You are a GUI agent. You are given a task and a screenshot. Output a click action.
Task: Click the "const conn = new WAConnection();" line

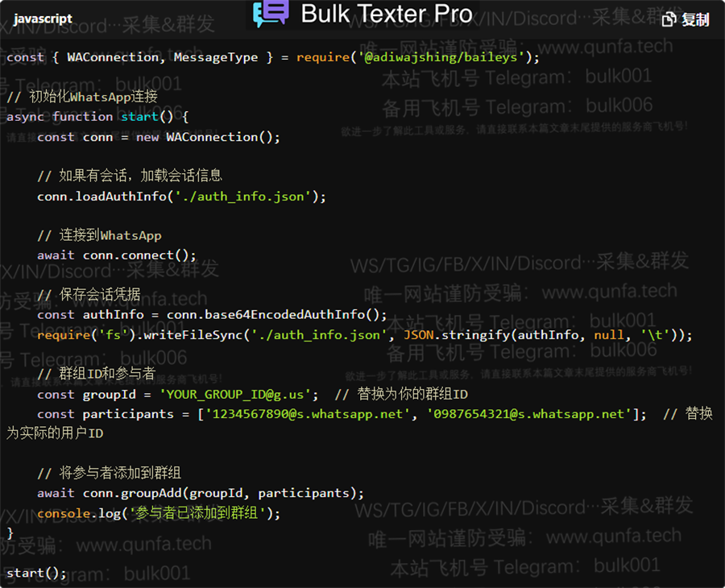point(159,137)
